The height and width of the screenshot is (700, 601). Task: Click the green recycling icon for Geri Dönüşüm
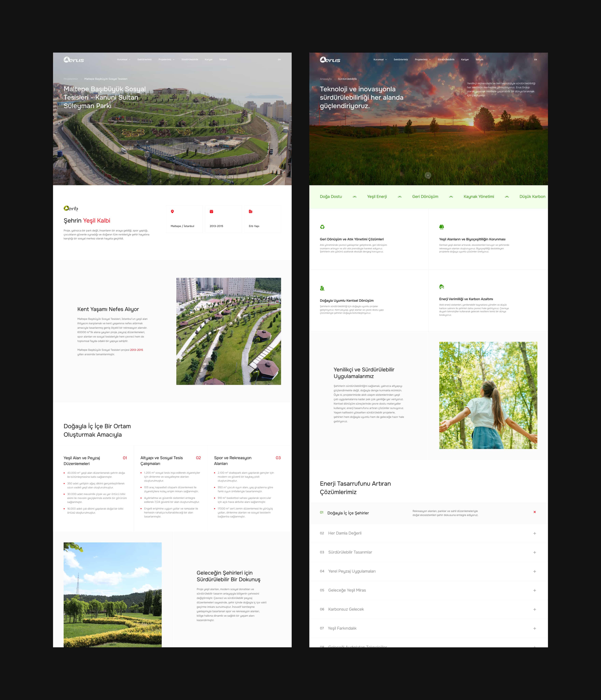(322, 227)
